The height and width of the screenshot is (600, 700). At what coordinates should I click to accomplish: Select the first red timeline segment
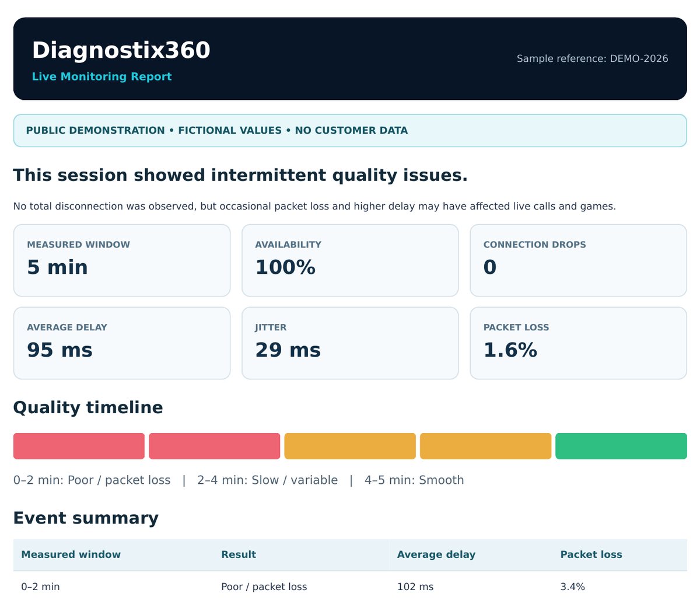[x=79, y=446]
